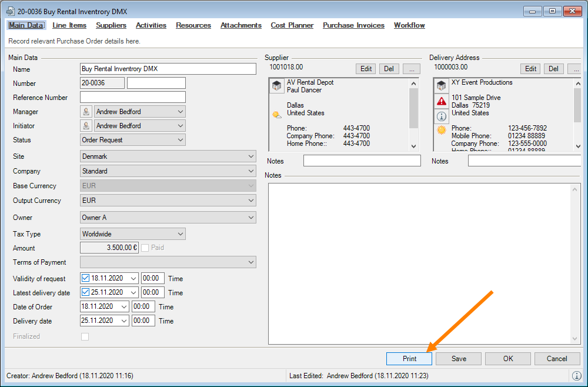Open the Status dropdown showing Order Request

(133, 140)
